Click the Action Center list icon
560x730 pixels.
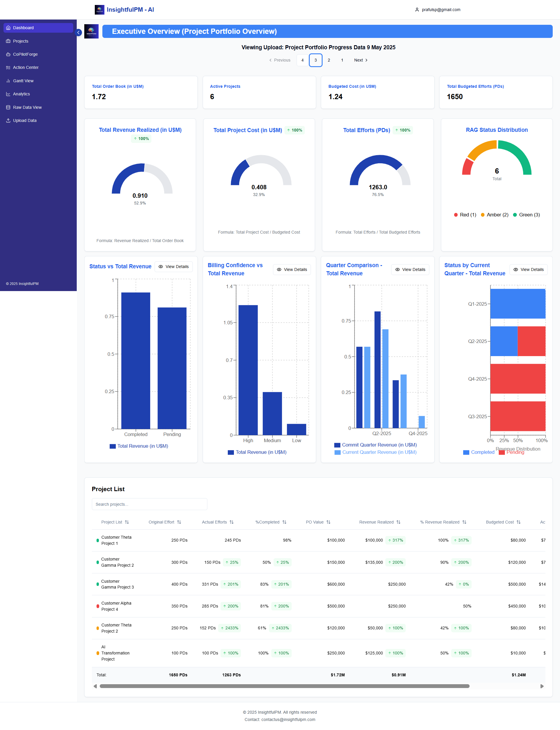8,67
